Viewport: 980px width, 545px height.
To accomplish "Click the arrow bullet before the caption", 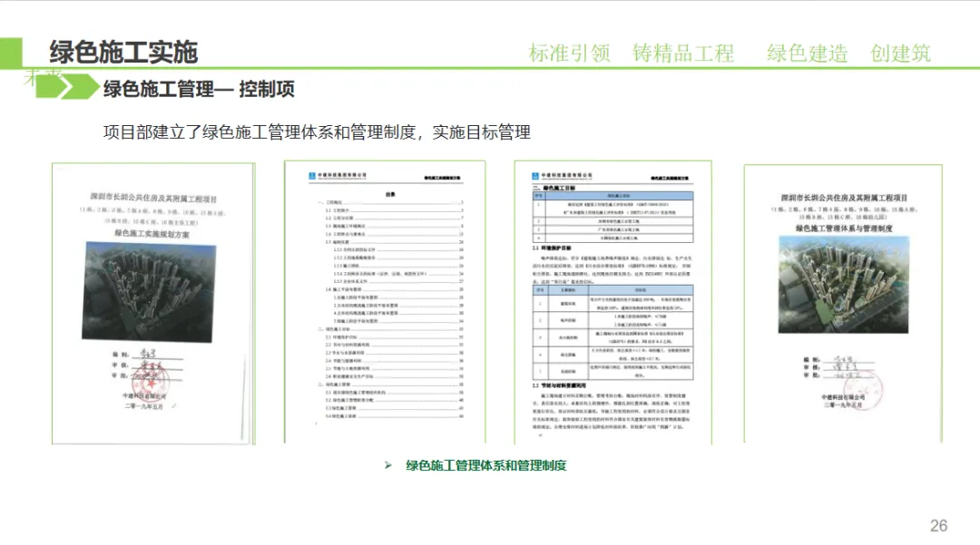I will click(x=388, y=465).
